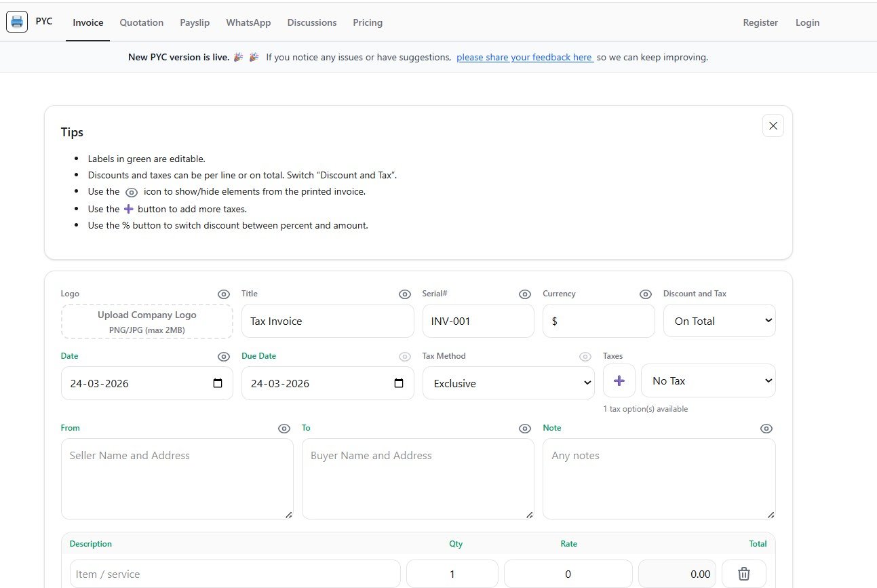The height and width of the screenshot is (588, 877).
Task: View the Pricing page
Action: pyautogui.click(x=368, y=22)
